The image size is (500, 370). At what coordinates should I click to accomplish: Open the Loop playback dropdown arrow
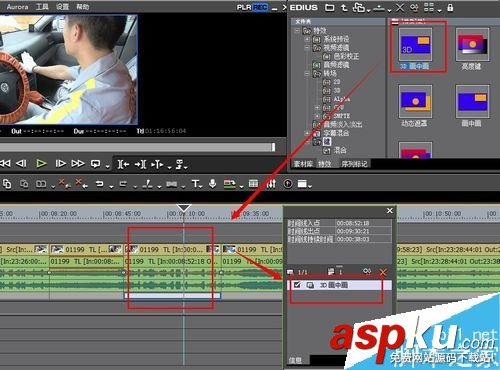click(x=107, y=166)
